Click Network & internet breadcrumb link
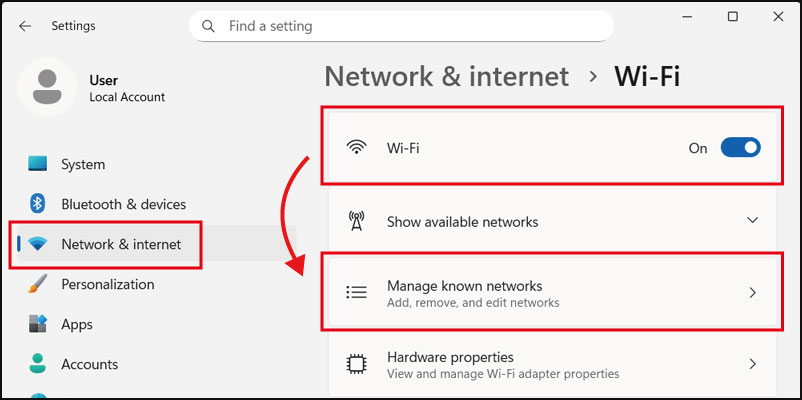802x400 pixels. [x=446, y=76]
